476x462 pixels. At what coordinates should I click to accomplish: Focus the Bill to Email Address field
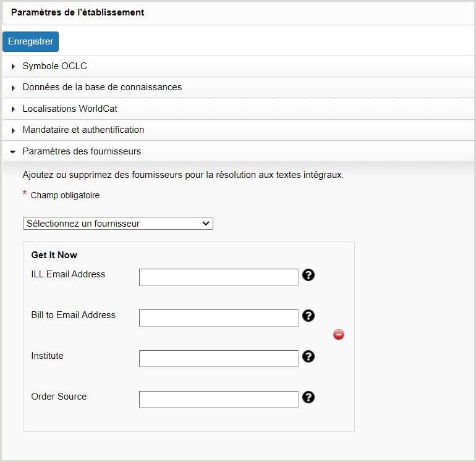click(218, 318)
